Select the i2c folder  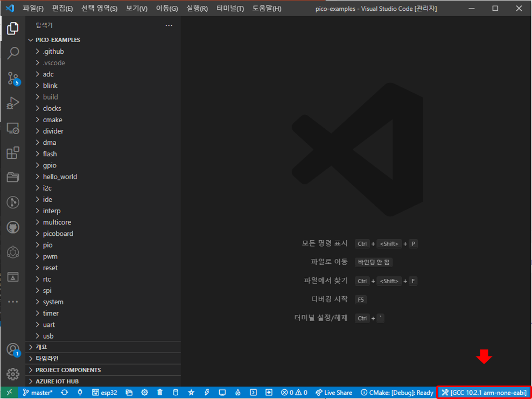coord(103,188)
